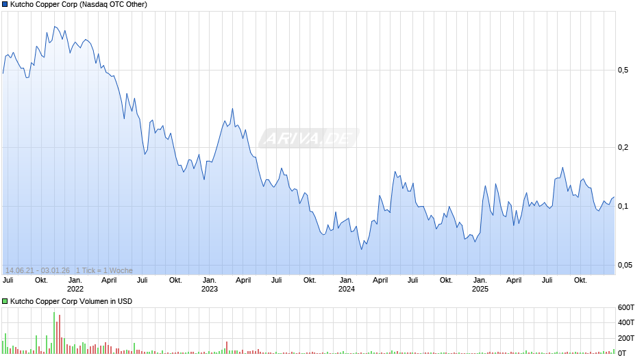This screenshot has height=360, width=644.
Task: Click the 0,2 price axis label
Action: click(x=623, y=147)
